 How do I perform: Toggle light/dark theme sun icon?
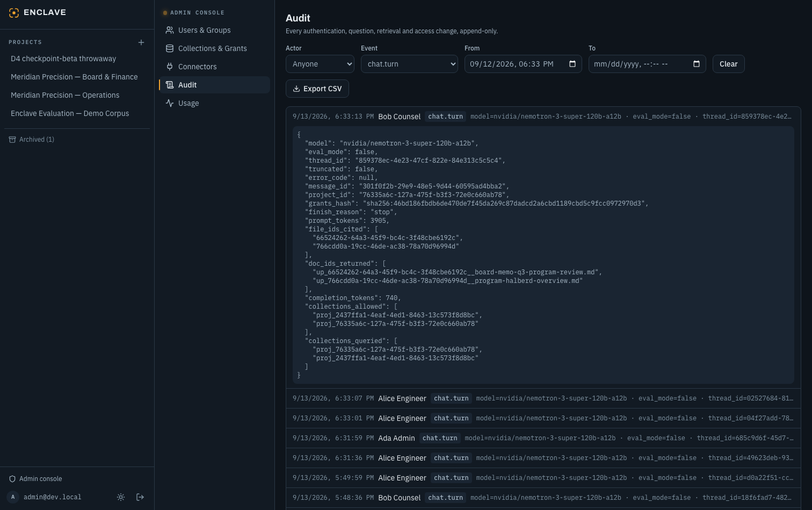click(121, 497)
